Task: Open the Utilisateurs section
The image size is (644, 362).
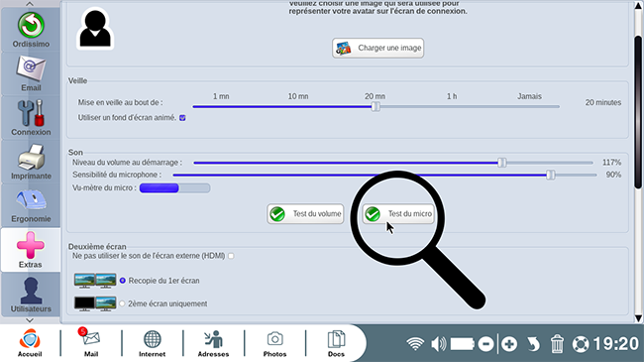Action: pyautogui.click(x=31, y=295)
